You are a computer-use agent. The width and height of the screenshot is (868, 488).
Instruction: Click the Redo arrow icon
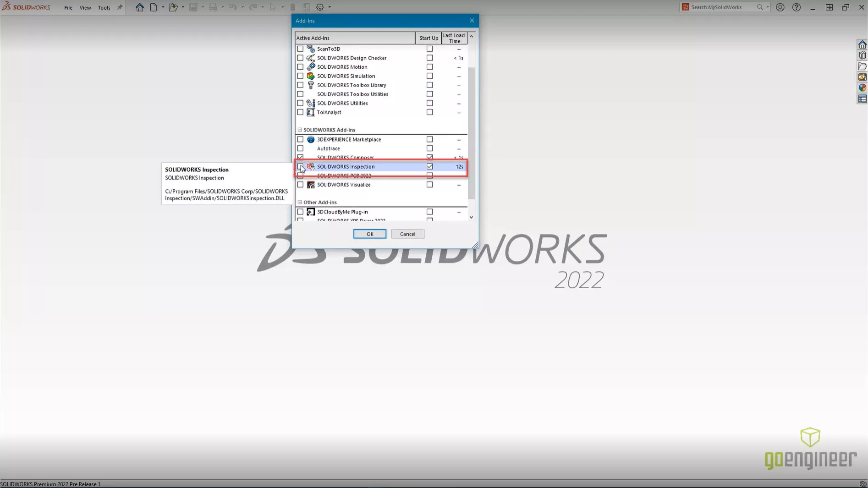pyautogui.click(x=253, y=7)
